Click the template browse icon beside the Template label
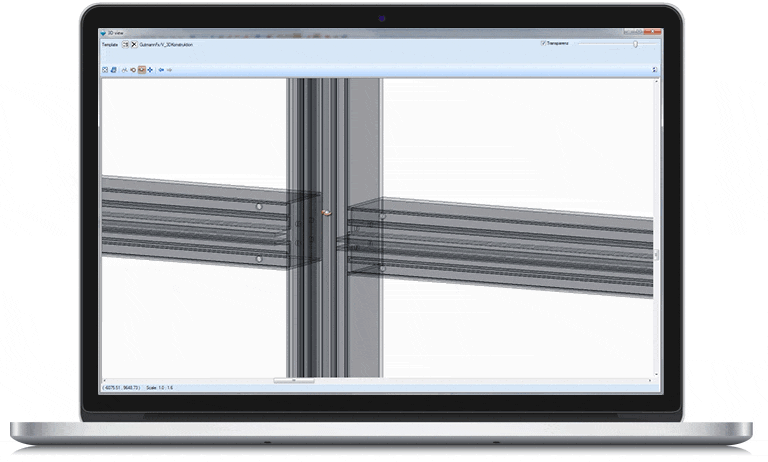 coord(126,45)
